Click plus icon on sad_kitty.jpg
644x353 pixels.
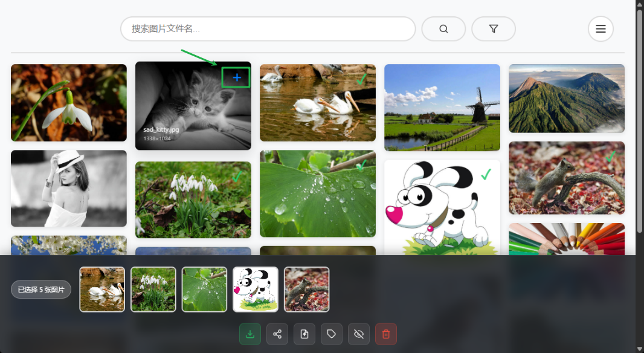(236, 77)
